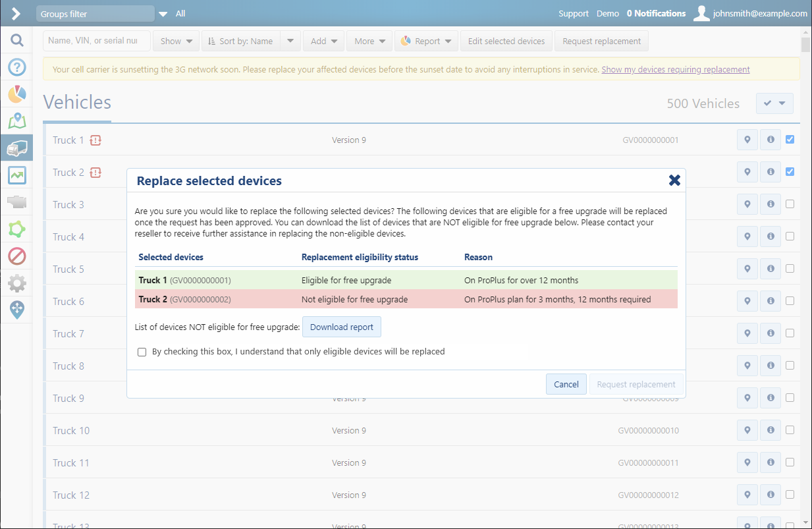Expand the Groups filter dropdown arrow
The width and height of the screenshot is (812, 529).
coord(163,14)
